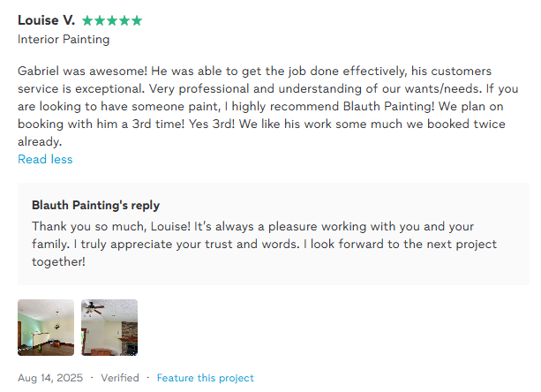
Task: Open the ceiling fan room photo thumbnail
Action: pos(109,328)
